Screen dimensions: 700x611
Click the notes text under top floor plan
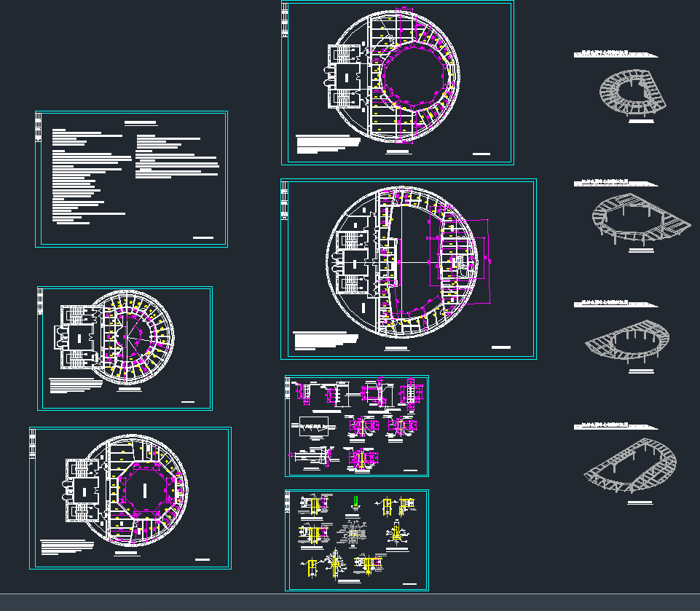327,143
